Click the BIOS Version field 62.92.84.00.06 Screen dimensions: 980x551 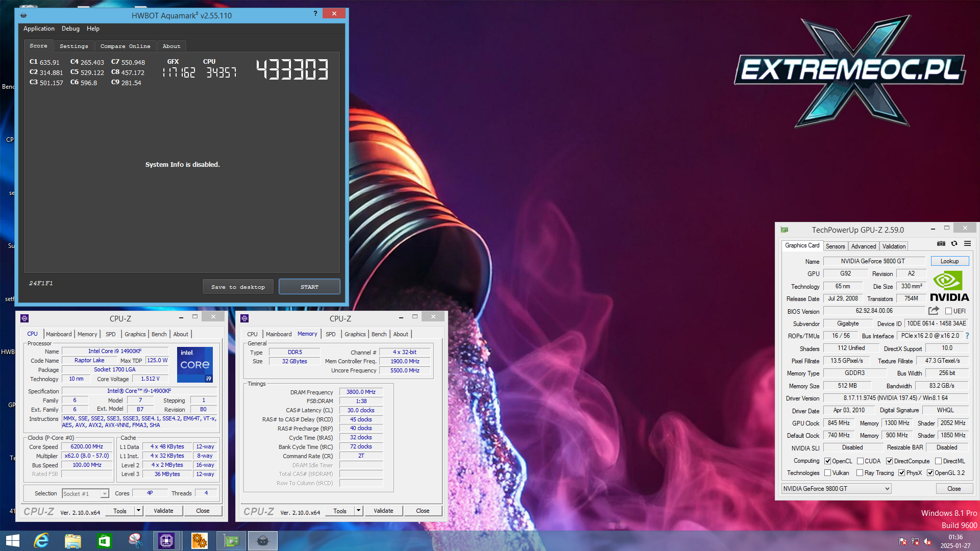[x=874, y=311]
